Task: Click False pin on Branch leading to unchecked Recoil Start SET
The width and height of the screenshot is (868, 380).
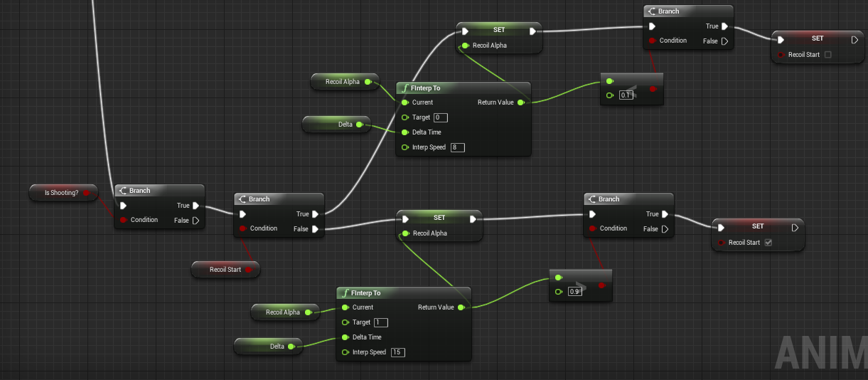Action: (725, 41)
